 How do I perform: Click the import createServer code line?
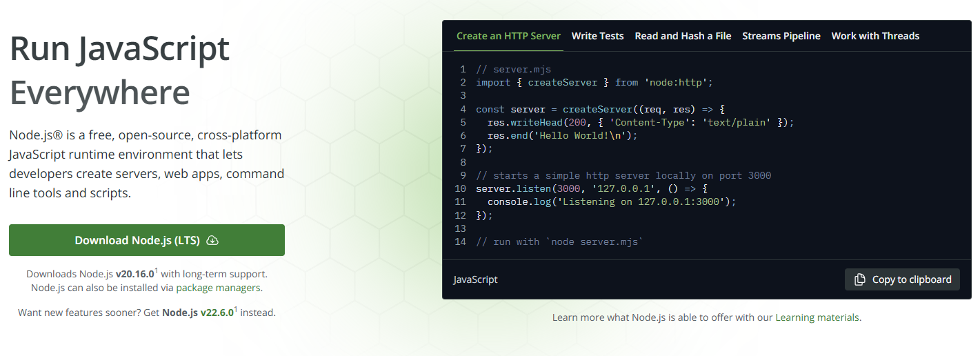point(594,82)
